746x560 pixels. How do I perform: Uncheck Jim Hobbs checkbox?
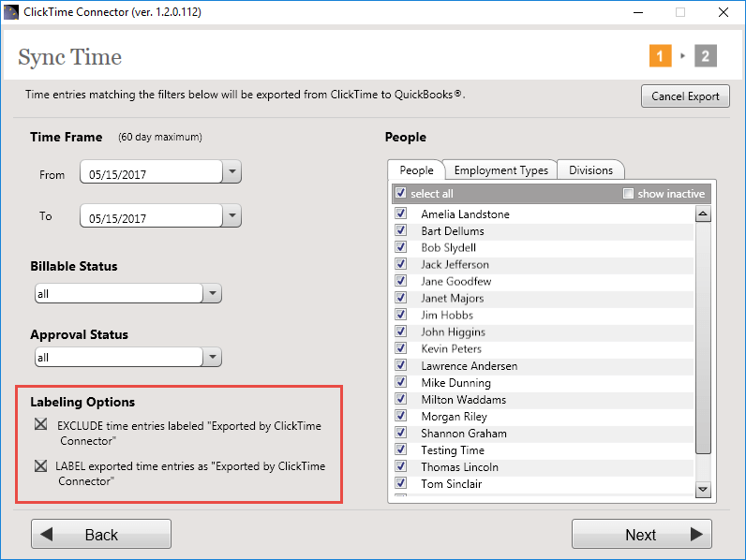[x=400, y=315]
